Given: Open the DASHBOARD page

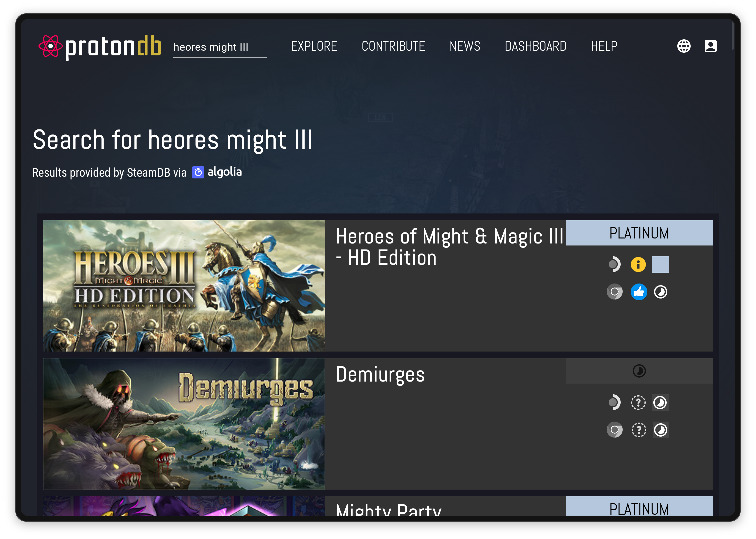Looking at the screenshot, I should pos(535,46).
